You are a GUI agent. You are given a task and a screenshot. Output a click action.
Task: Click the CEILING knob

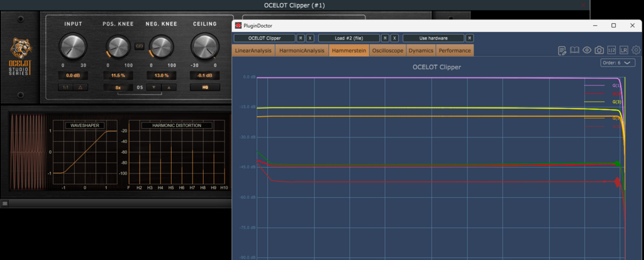point(205,46)
